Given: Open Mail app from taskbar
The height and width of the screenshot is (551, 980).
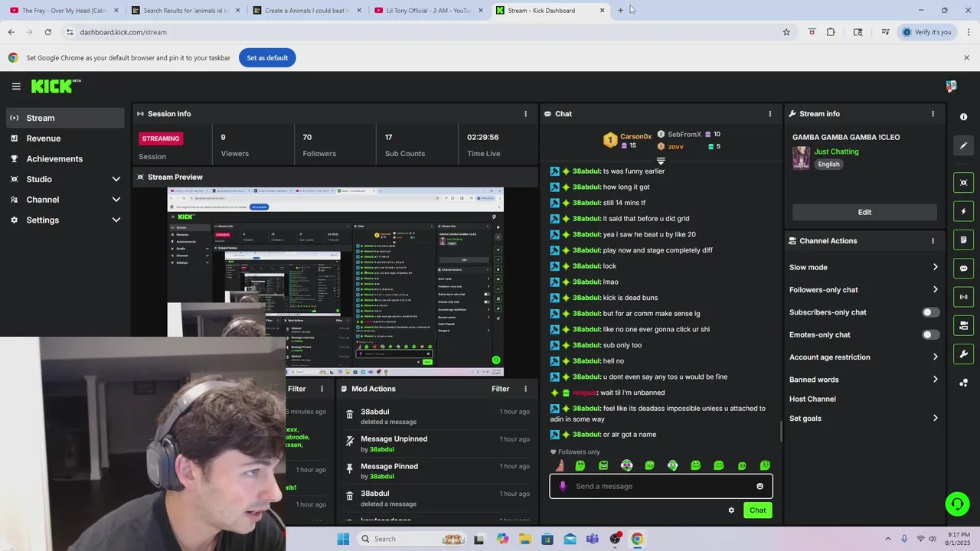Looking at the screenshot, I should 570,539.
